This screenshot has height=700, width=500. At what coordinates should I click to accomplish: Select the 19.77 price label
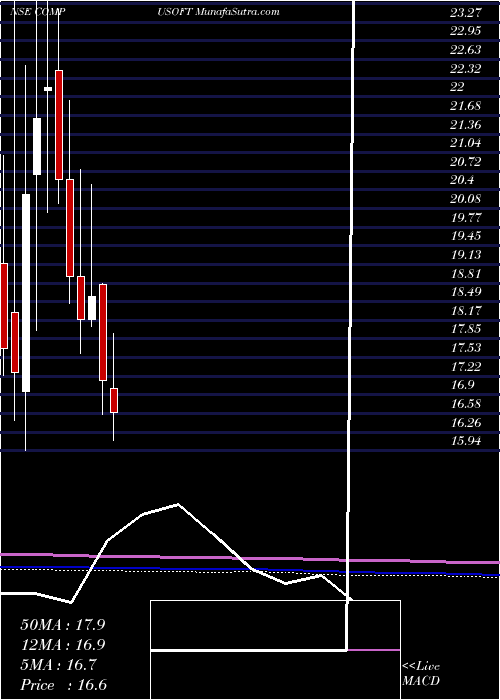point(466,217)
